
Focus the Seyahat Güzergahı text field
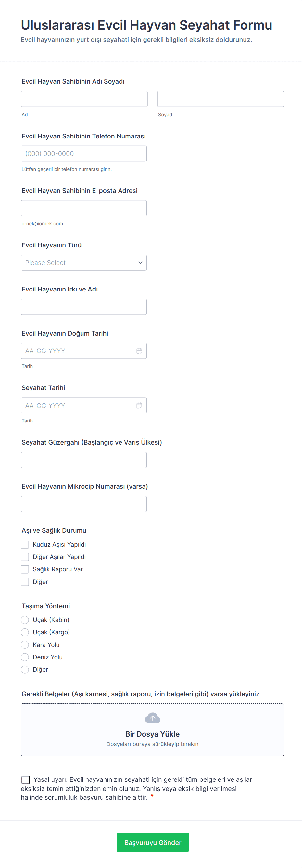(84, 460)
